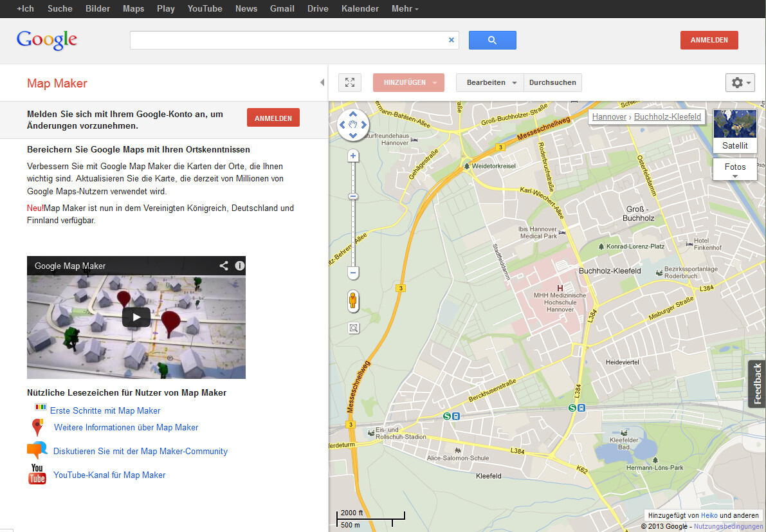
Task: Open +Ich in the top bar
Action: click(x=25, y=9)
